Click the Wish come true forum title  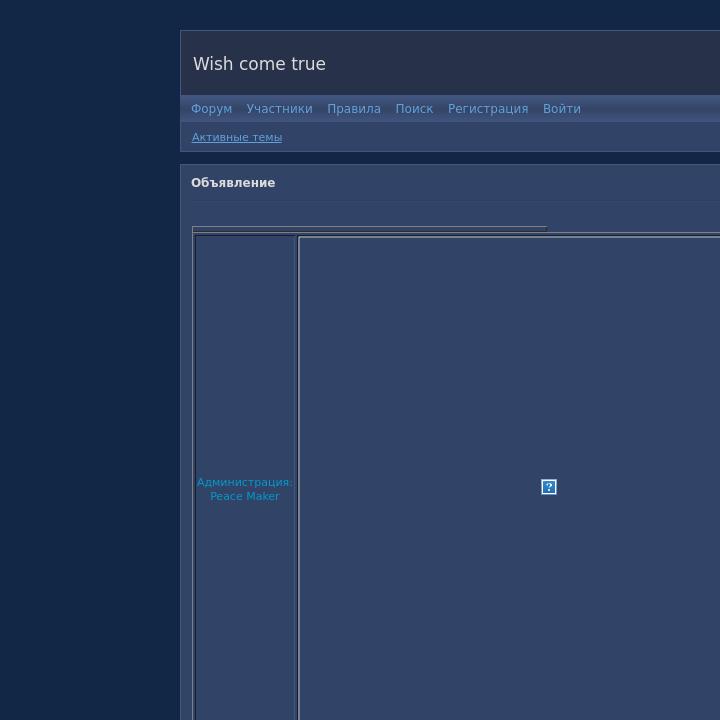(259, 64)
